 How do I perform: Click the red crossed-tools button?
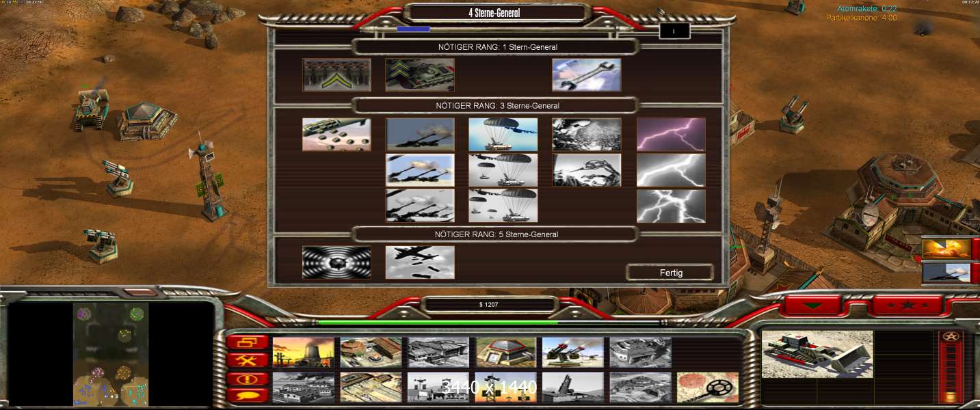point(247,360)
